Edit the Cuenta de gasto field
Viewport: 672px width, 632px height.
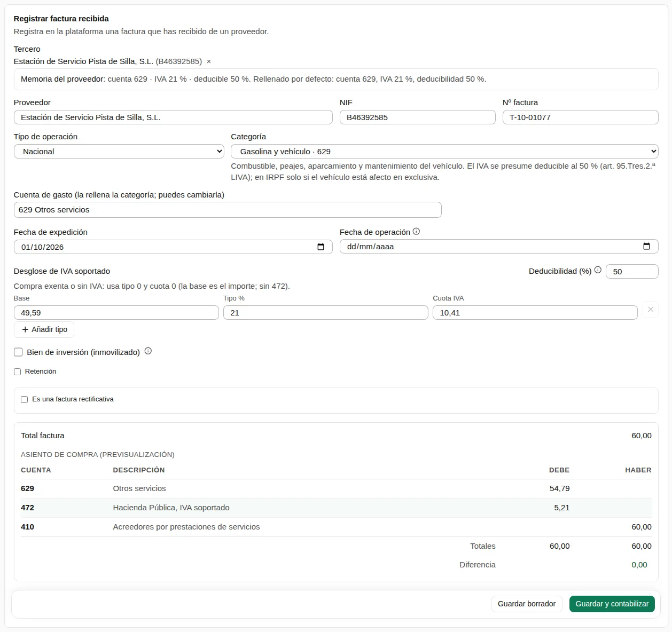[x=228, y=210]
